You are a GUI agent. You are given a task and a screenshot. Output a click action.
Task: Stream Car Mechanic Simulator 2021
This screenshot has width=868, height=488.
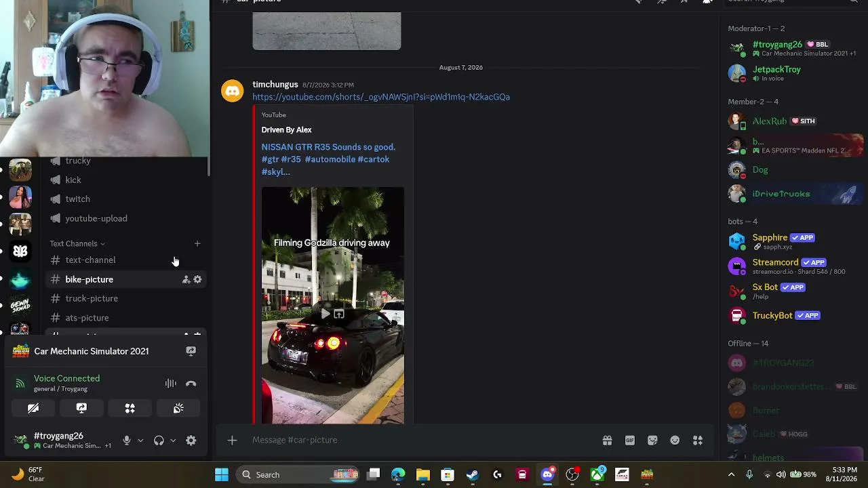191,351
